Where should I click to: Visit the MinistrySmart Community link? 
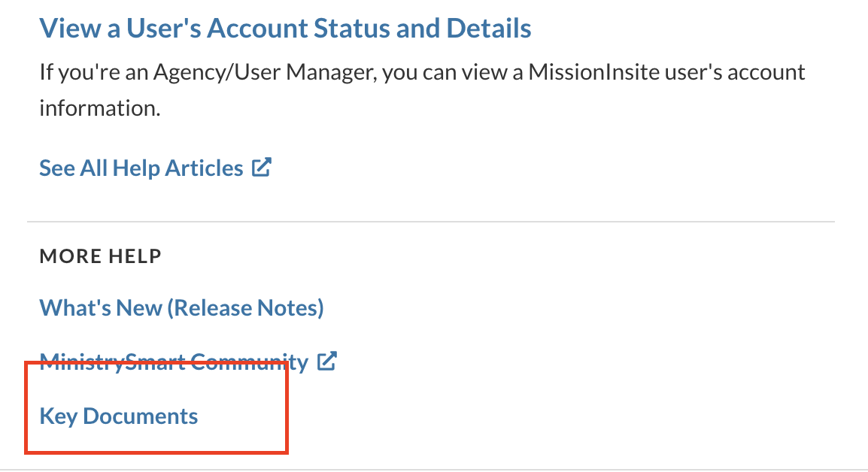[174, 362]
